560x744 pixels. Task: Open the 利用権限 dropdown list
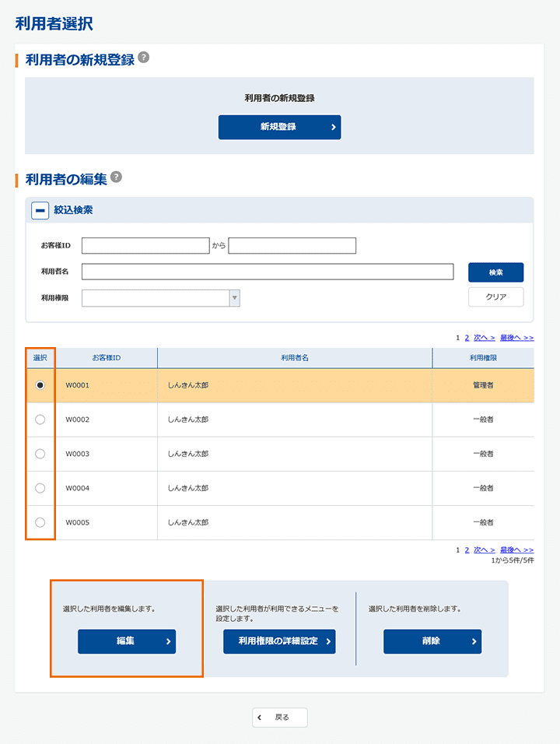161,298
